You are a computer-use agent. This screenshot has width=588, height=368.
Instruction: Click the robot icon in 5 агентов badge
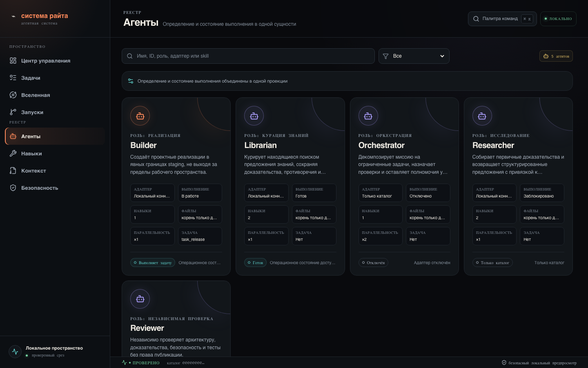546,56
